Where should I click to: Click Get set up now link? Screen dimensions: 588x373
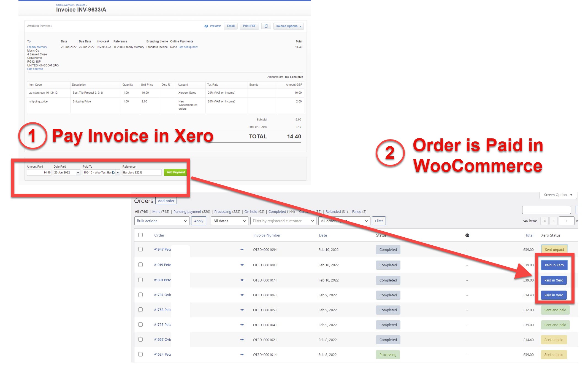click(188, 47)
